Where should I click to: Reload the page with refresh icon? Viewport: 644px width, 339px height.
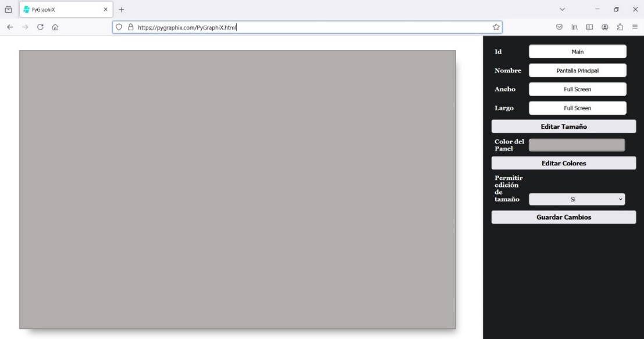pos(40,27)
